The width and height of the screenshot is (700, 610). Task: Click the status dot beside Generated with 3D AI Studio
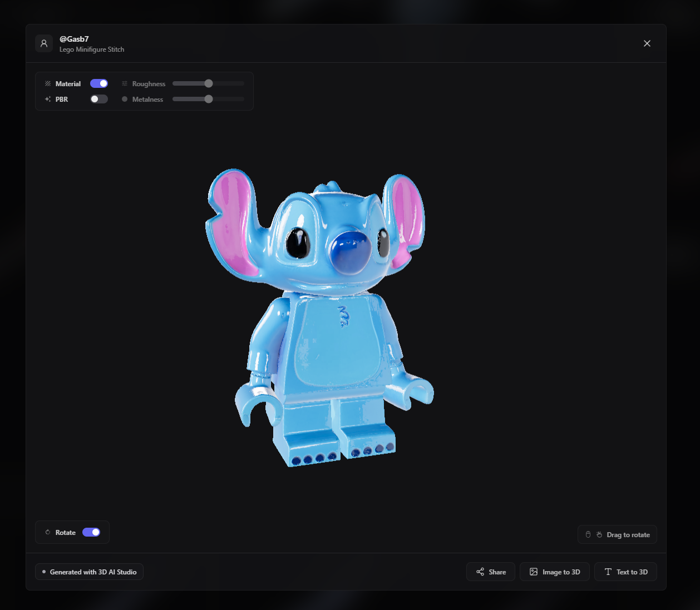click(44, 571)
